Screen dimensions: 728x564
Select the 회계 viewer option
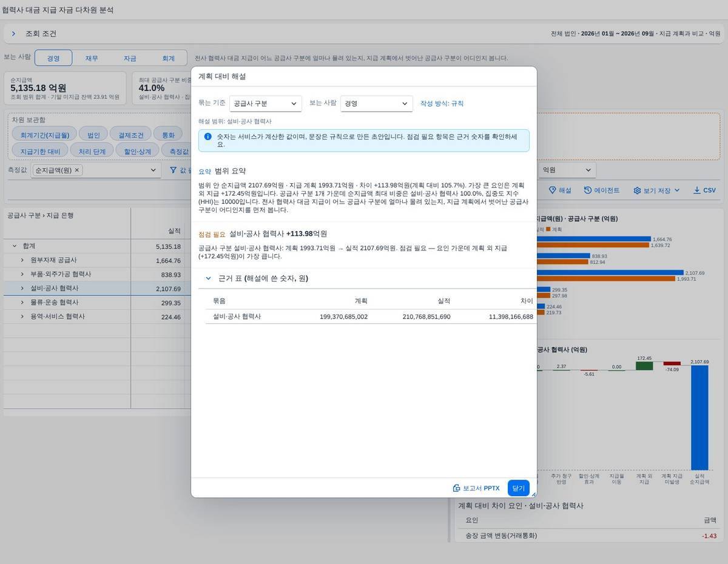(168, 58)
